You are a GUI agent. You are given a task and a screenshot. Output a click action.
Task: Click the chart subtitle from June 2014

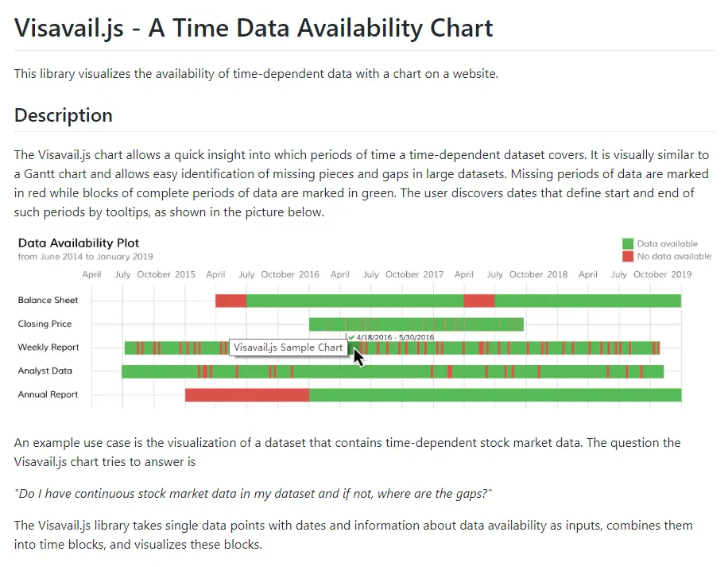(85, 256)
